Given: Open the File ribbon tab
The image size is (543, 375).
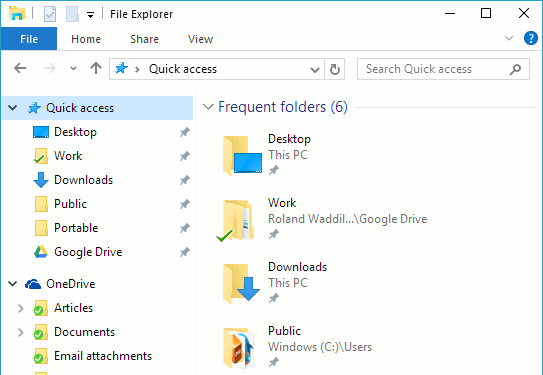Looking at the screenshot, I should tap(29, 39).
